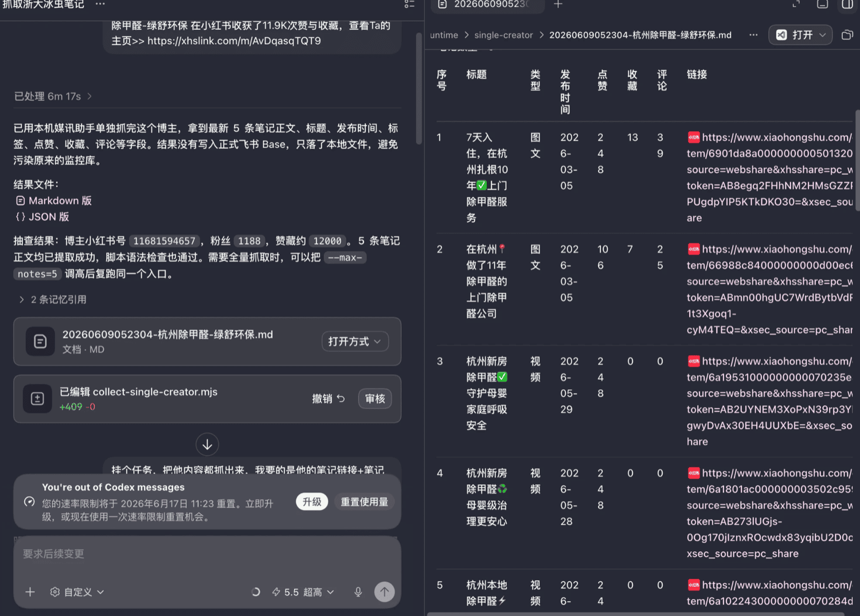Click the list view icon in the chat header
Viewport: 860px width, 616px height.
click(x=409, y=4)
